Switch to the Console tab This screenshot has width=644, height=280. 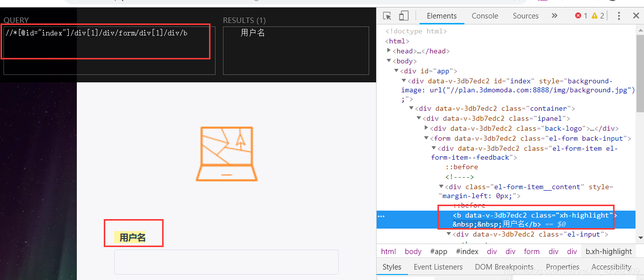(485, 16)
